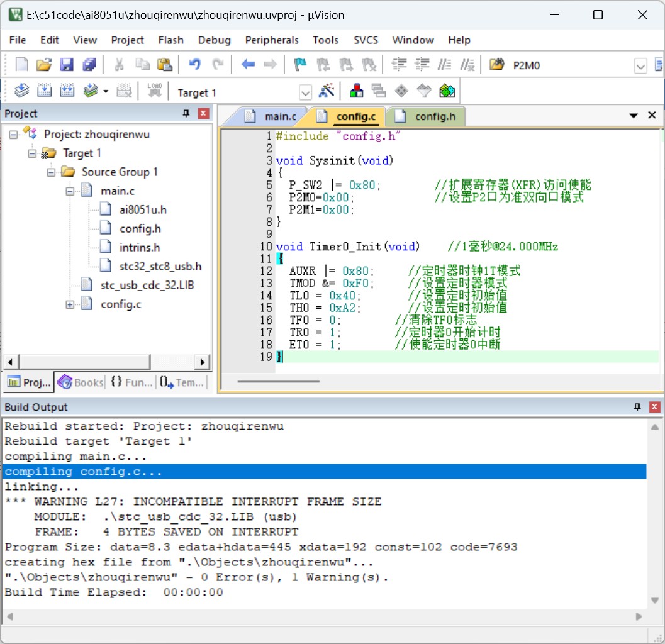The image size is (665, 644).
Task: Open the File menu
Action: click(18, 40)
